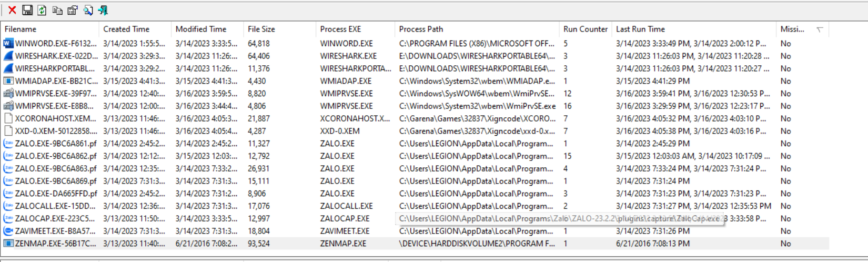This screenshot has width=868, height=262.
Task: Sort by the Modified Time column header
Action: pyautogui.click(x=207, y=29)
